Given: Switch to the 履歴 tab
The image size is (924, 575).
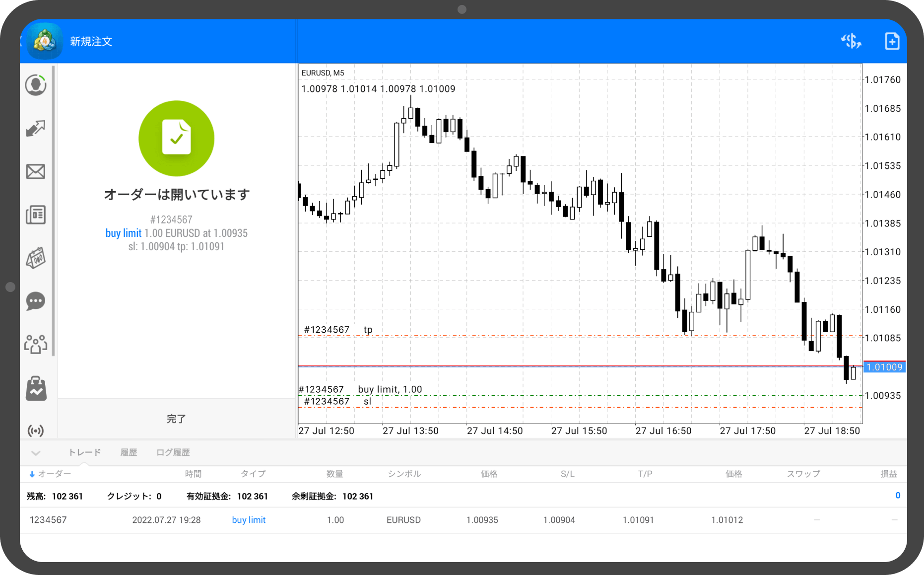Looking at the screenshot, I should [x=129, y=452].
